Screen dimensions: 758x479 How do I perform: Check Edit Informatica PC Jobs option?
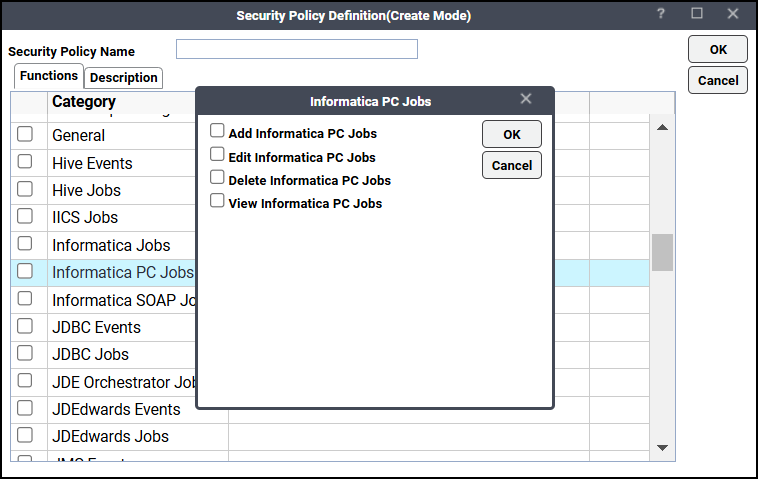pyautogui.click(x=217, y=154)
